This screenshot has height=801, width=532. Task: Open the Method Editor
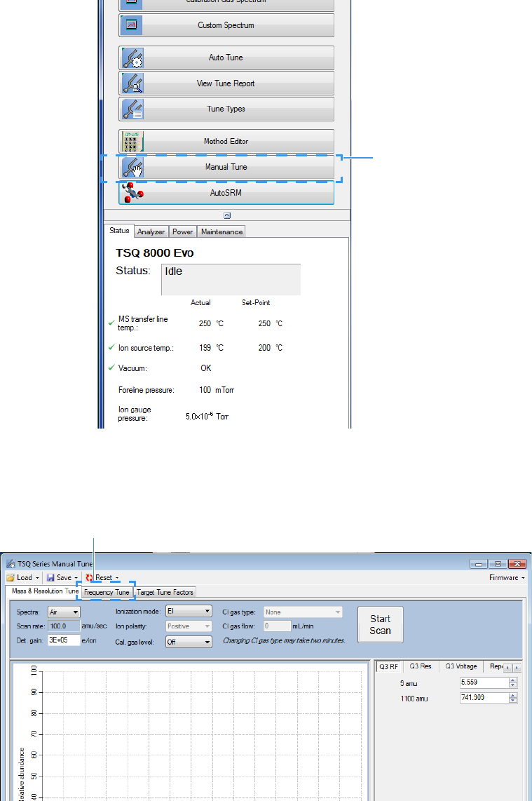tap(226, 141)
